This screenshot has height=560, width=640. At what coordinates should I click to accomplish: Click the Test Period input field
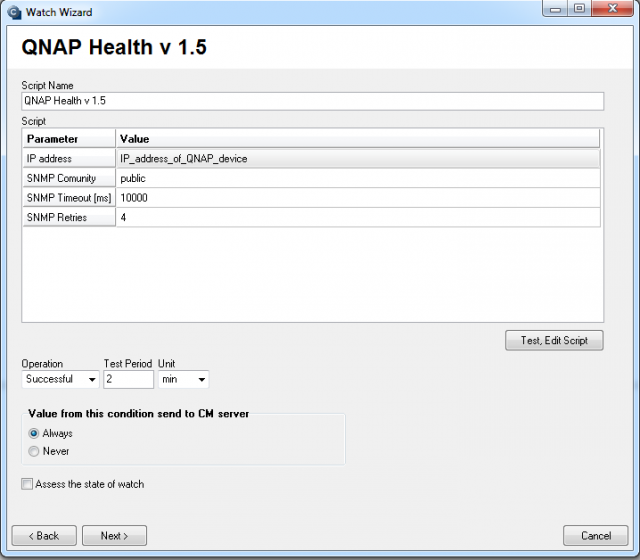pyautogui.click(x=129, y=379)
